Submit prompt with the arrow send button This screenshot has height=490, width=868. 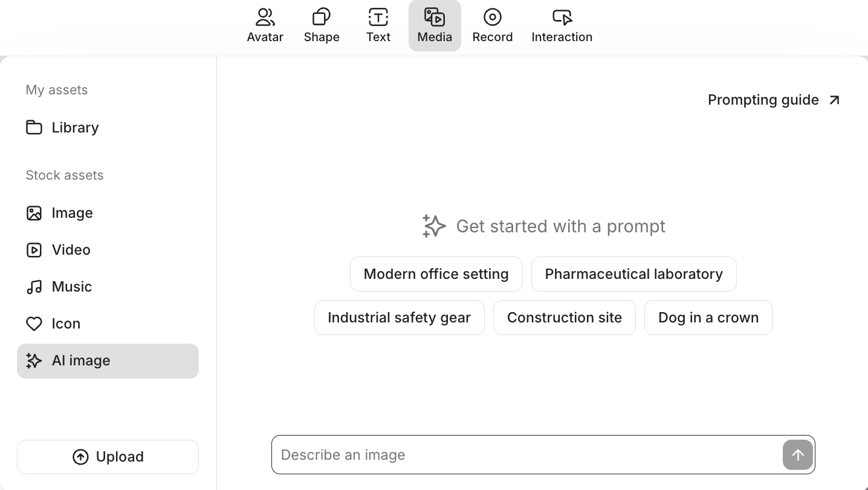point(798,455)
